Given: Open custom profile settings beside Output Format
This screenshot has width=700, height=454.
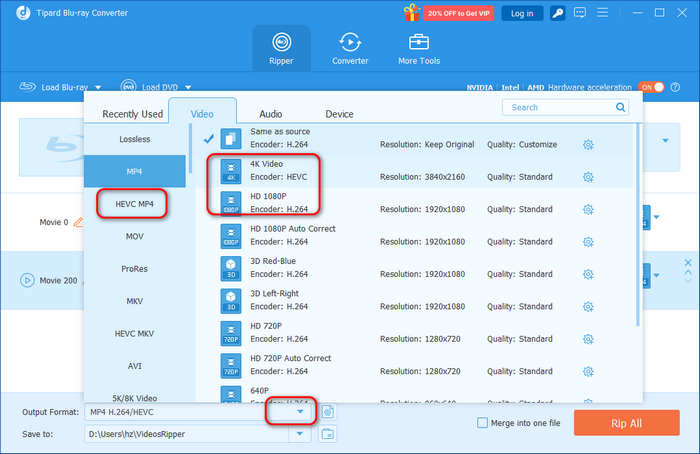Looking at the screenshot, I should point(328,412).
